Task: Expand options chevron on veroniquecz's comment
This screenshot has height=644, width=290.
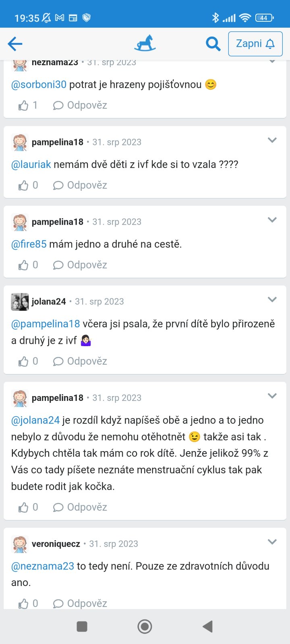Action: (x=272, y=542)
